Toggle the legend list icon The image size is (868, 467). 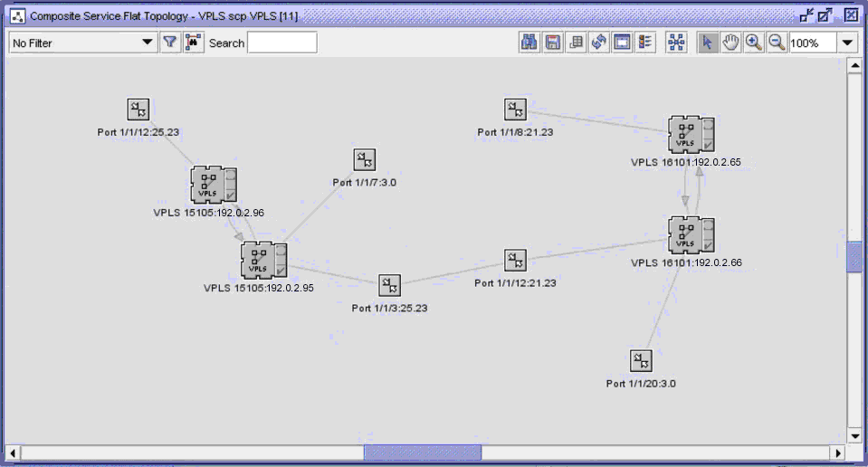point(645,43)
